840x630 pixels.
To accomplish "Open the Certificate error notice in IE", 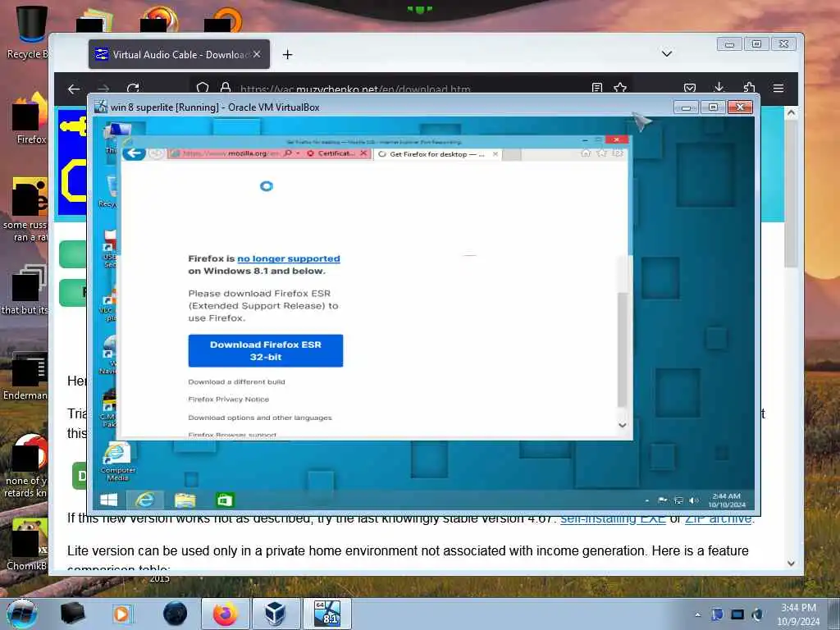I will coord(331,153).
